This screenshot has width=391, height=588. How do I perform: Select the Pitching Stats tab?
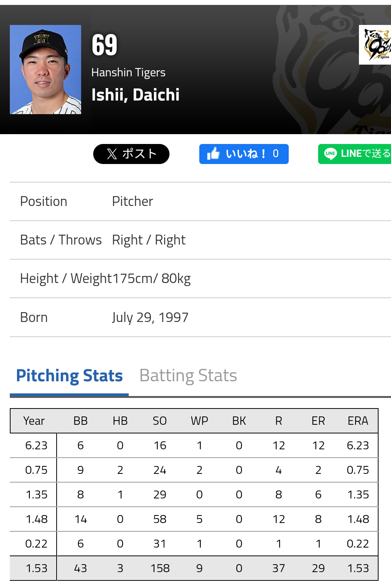pos(69,376)
